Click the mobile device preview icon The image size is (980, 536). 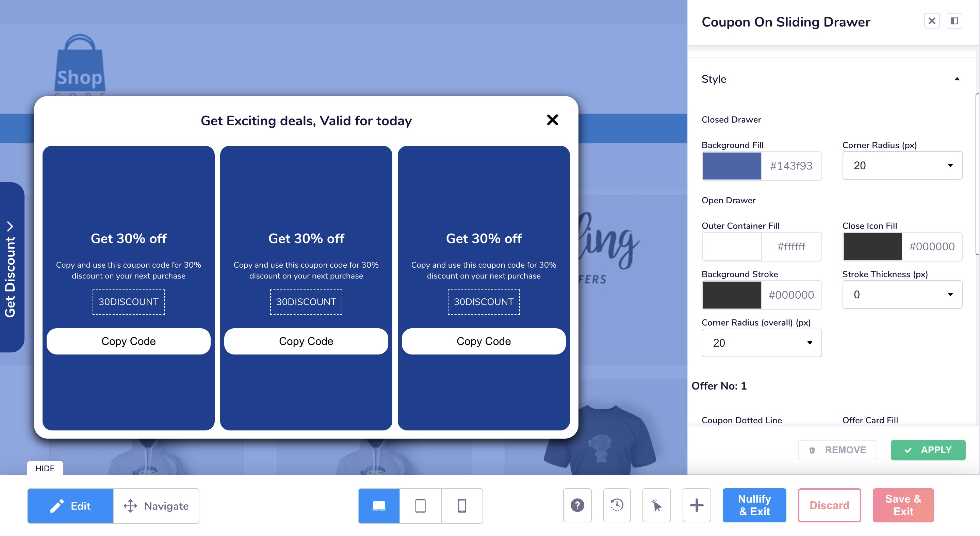462,506
